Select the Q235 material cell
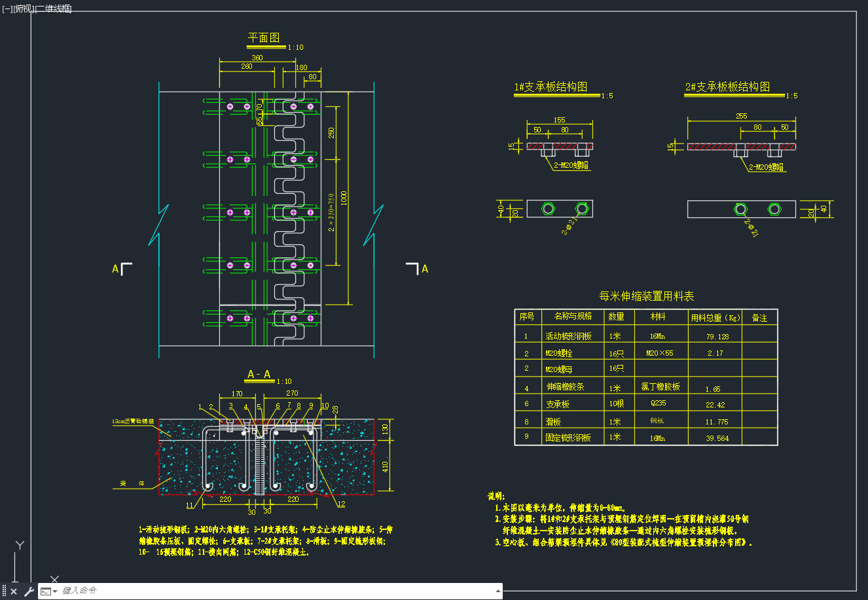The width and height of the screenshot is (868, 600). click(x=658, y=403)
